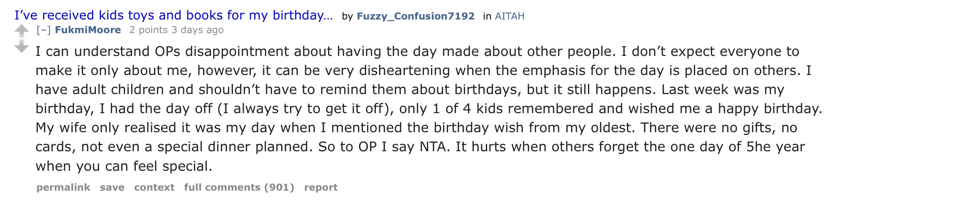Screen dimensions: 980x201
Task: Open the comment's permalink
Action: click(63, 187)
